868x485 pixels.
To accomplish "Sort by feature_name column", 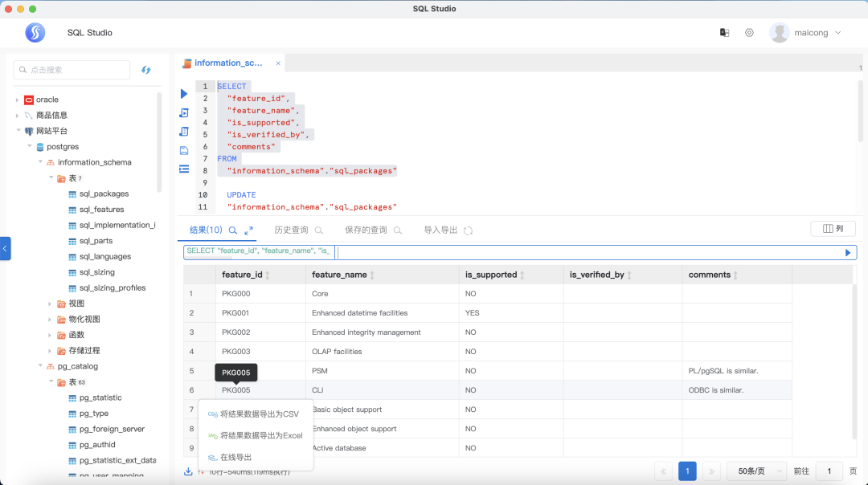I will 372,275.
